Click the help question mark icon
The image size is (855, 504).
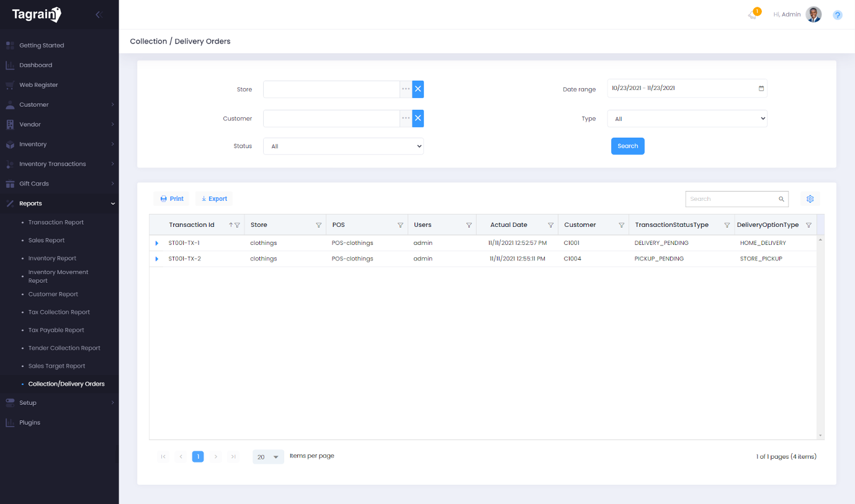click(837, 14)
